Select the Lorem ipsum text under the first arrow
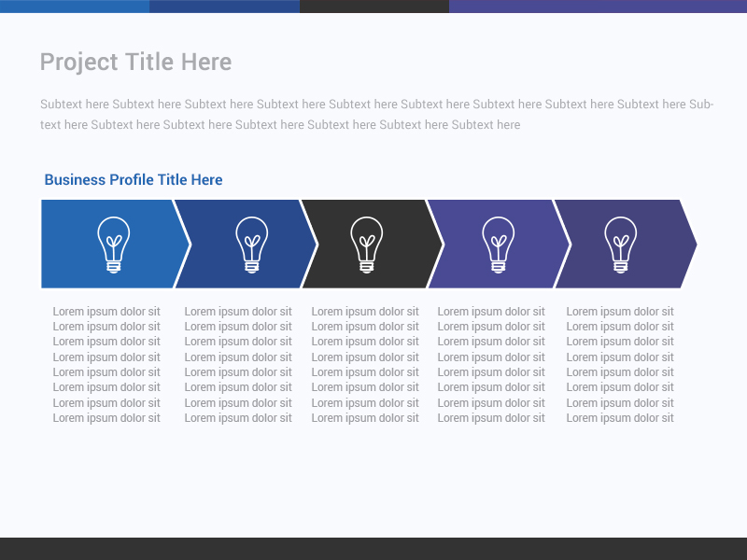 (x=106, y=365)
